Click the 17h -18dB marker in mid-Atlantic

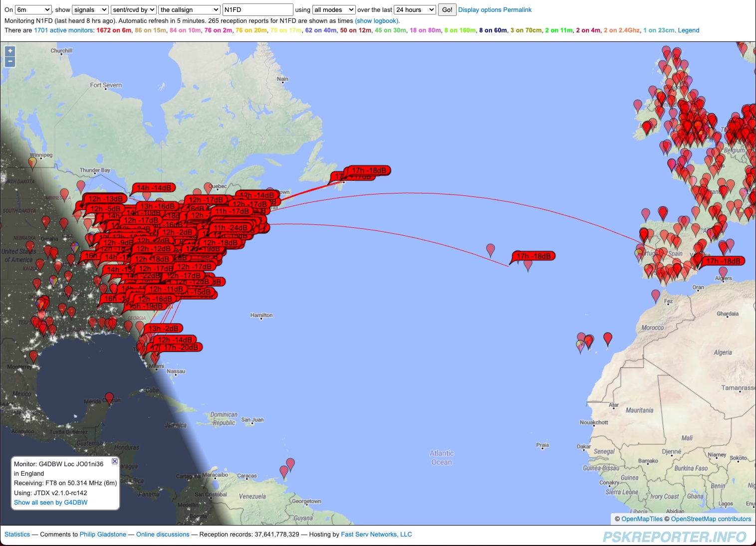tap(533, 256)
